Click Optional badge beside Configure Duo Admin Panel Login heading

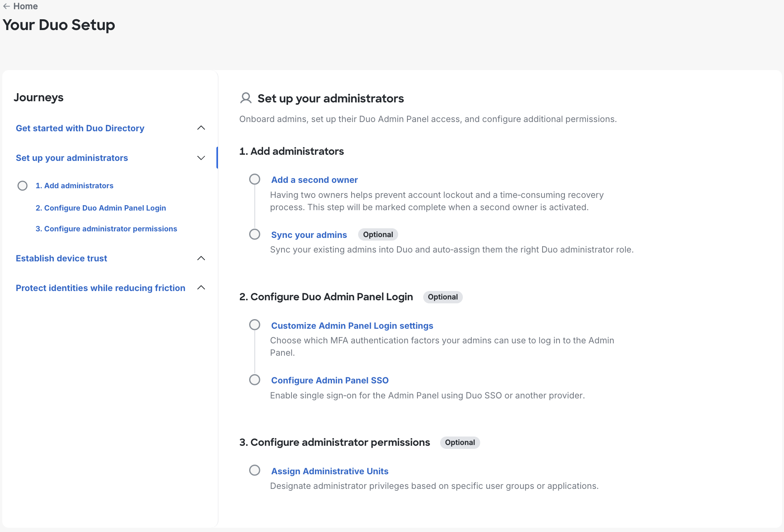(x=443, y=297)
